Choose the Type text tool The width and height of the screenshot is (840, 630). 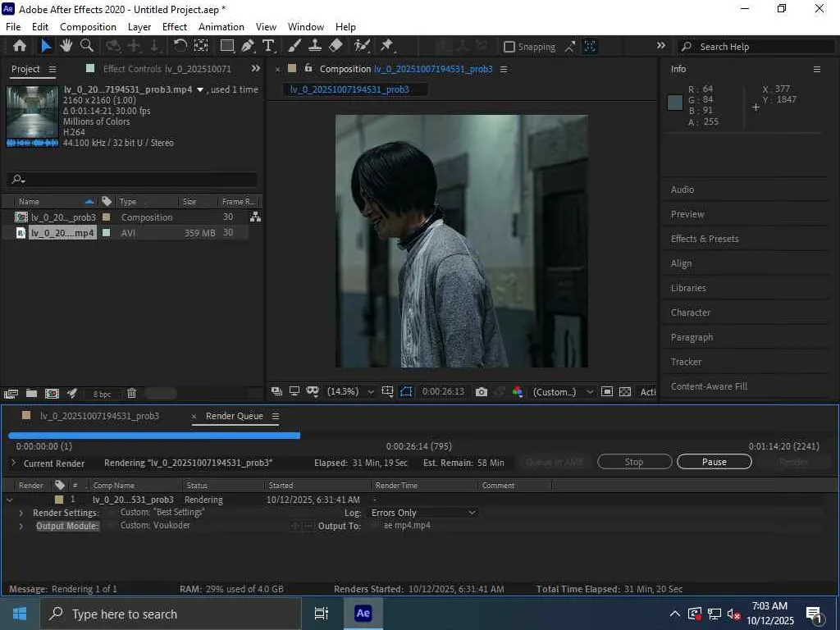tap(268, 46)
